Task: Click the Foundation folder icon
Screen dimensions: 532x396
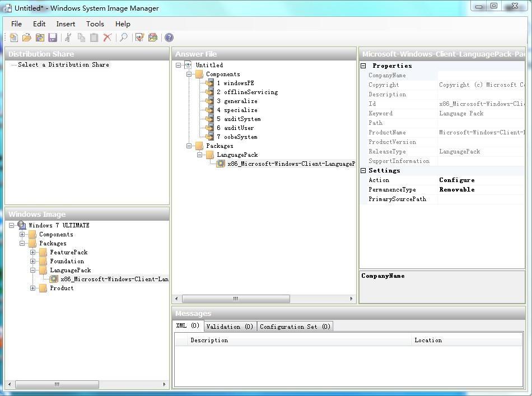Action: tap(43, 261)
